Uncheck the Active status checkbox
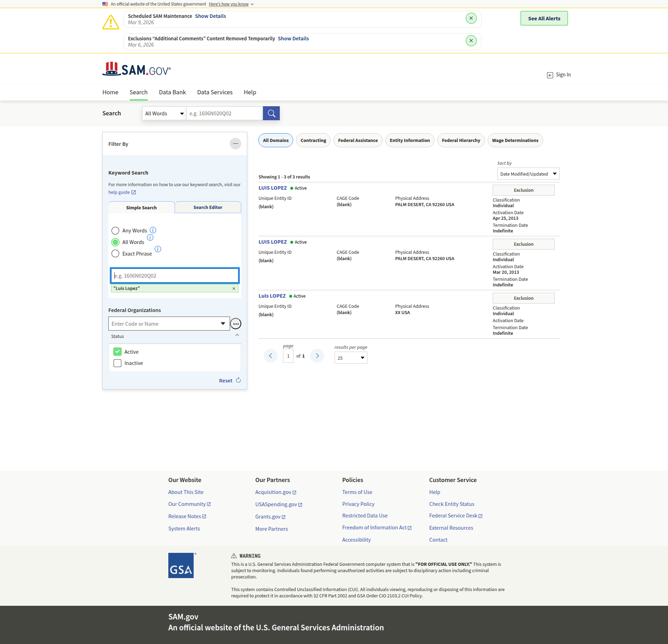This screenshot has width=668, height=644. tap(117, 352)
